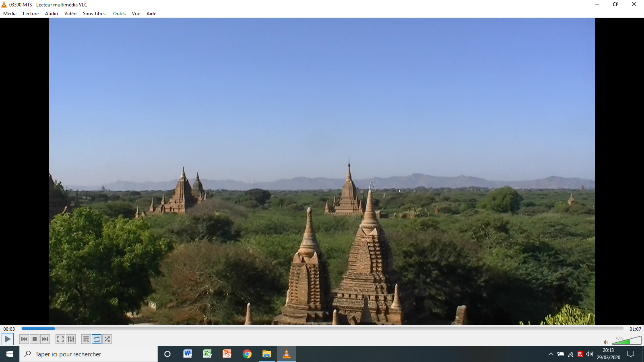The image size is (644, 362).
Task: Toggle random shuffle playback
Action: point(107,339)
